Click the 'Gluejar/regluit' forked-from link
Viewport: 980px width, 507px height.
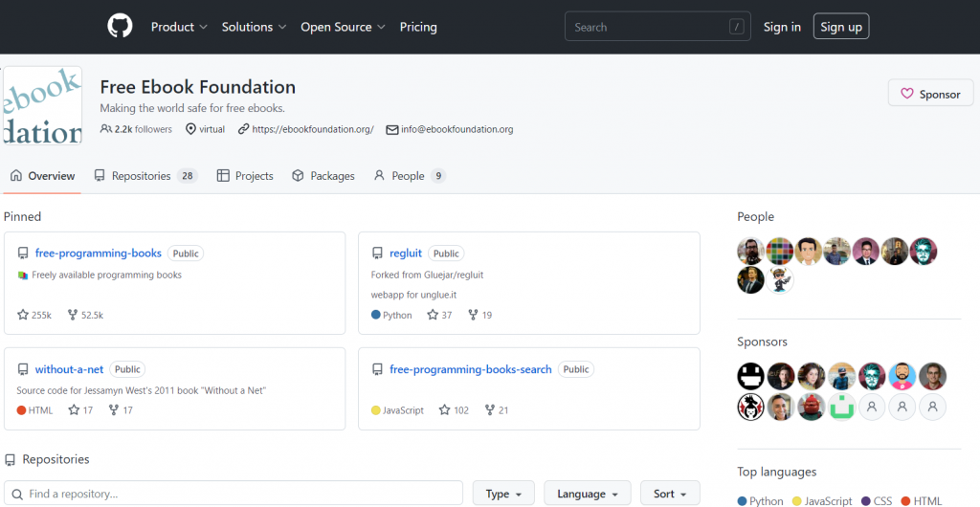point(452,275)
